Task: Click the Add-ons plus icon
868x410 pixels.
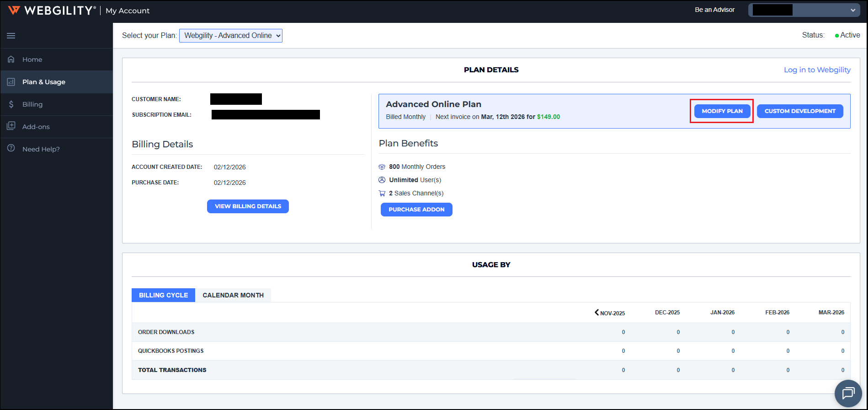Action: click(x=11, y=126)
